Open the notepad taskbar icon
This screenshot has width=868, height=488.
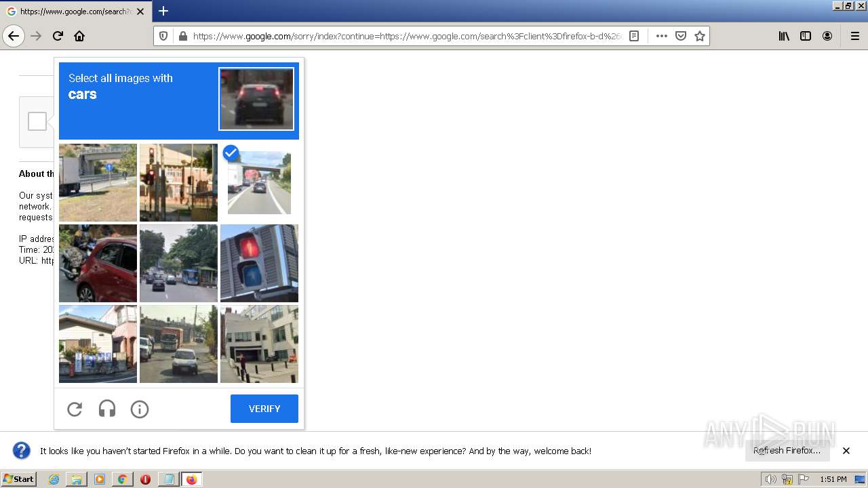169,479
